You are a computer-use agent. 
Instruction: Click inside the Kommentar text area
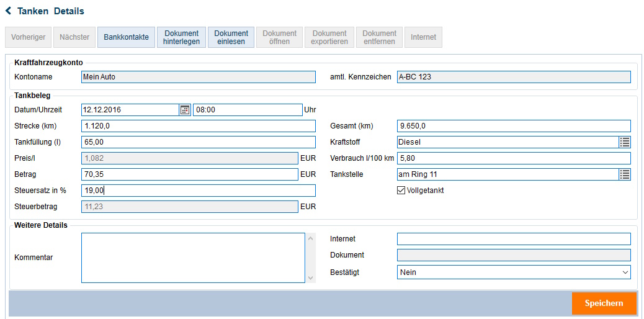click(193, 258)
